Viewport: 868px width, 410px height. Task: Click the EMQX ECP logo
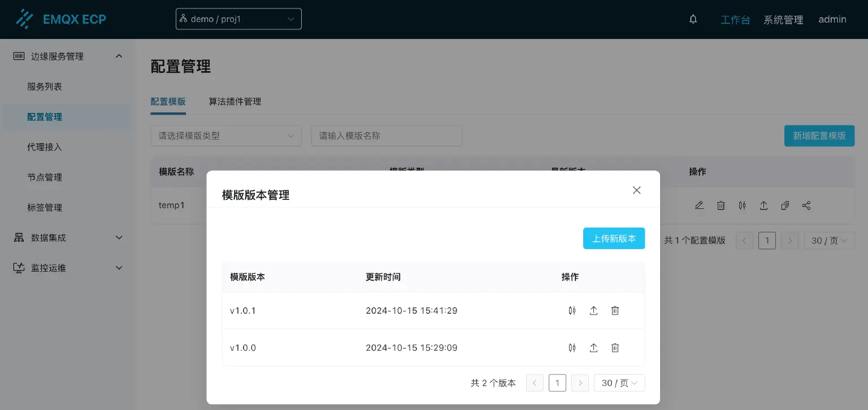(x=62, y=19)
